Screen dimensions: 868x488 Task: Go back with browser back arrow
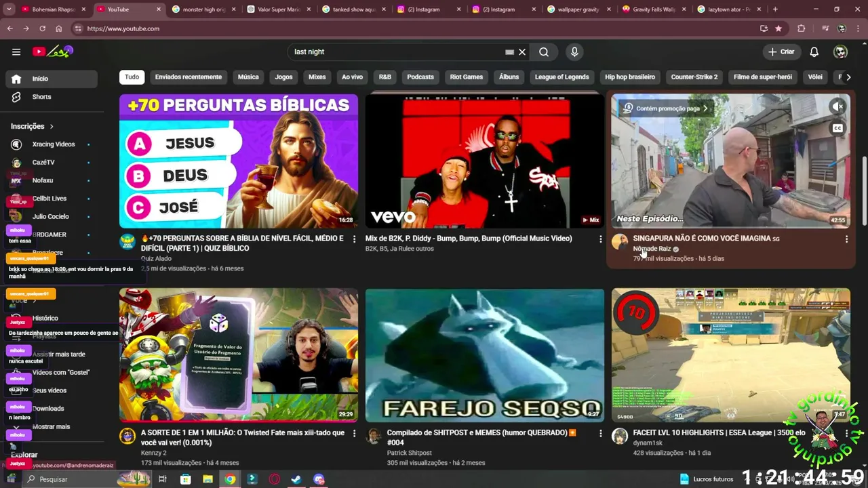click(x=9, y=28)
